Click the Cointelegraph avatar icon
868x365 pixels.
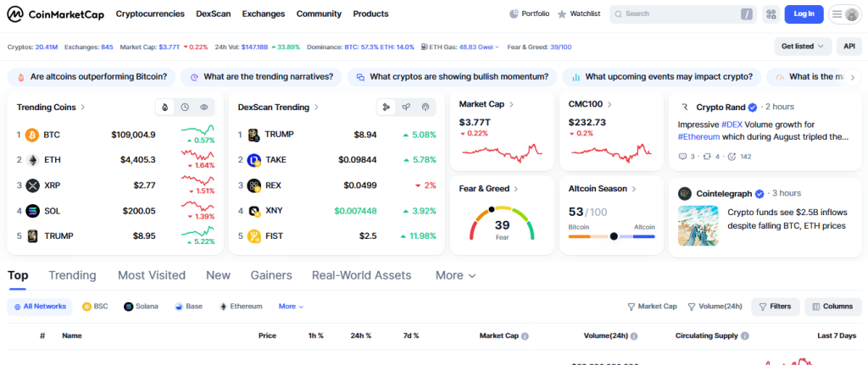(x=685, y=194)
